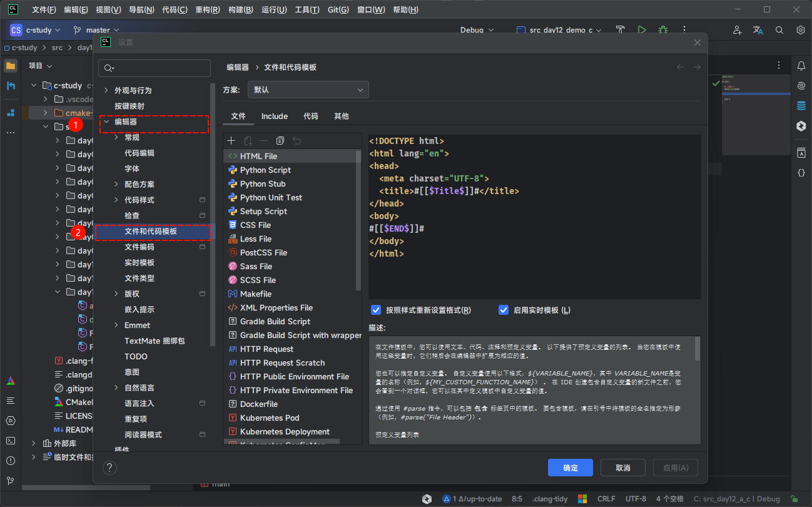Click the settings search input field
Viewport: 812px width, 507px height.
tap(160, 68)
